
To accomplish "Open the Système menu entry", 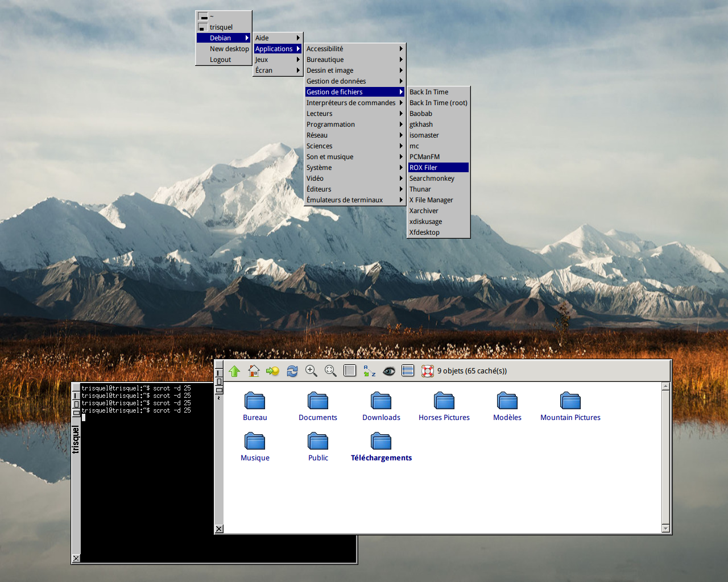I will pos(354,168).
